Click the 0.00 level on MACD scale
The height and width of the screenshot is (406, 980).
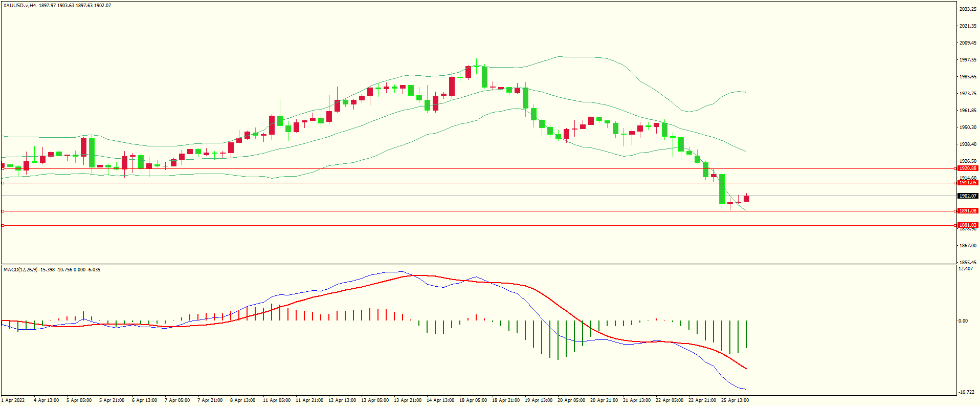pyautogui.click(x=963, y=321)
